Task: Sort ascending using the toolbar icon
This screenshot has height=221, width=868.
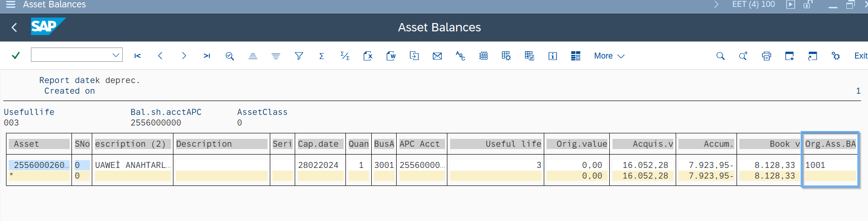Action: pyautogui.click(x=253, y=56)
